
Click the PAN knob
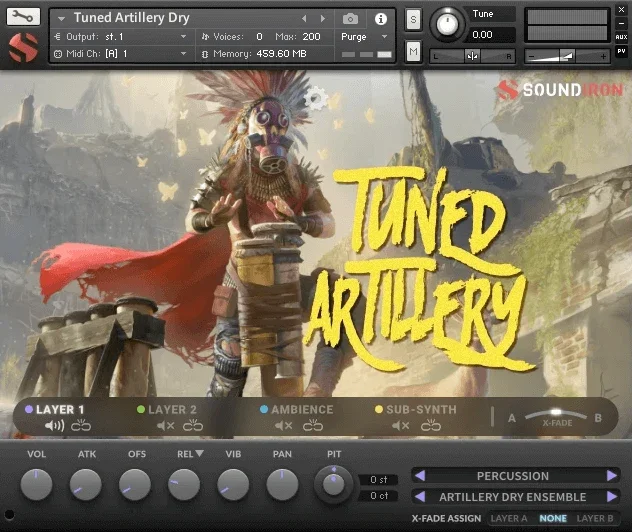[x=282, y=484]
